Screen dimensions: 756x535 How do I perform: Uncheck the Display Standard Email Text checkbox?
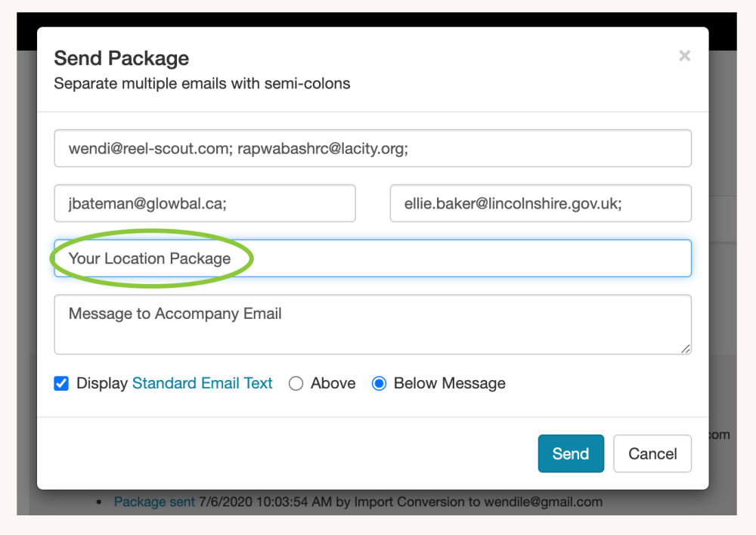(61, 383)
